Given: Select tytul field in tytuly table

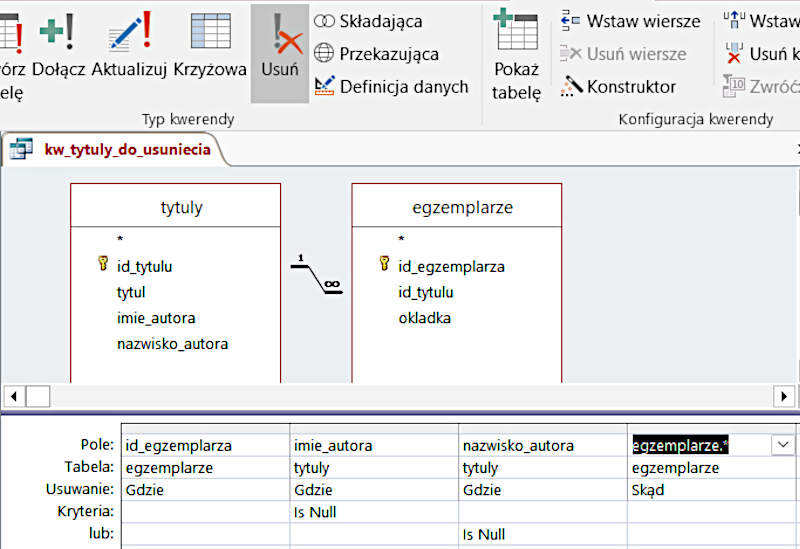Looking at the screenshot, I should click(131, 292).
